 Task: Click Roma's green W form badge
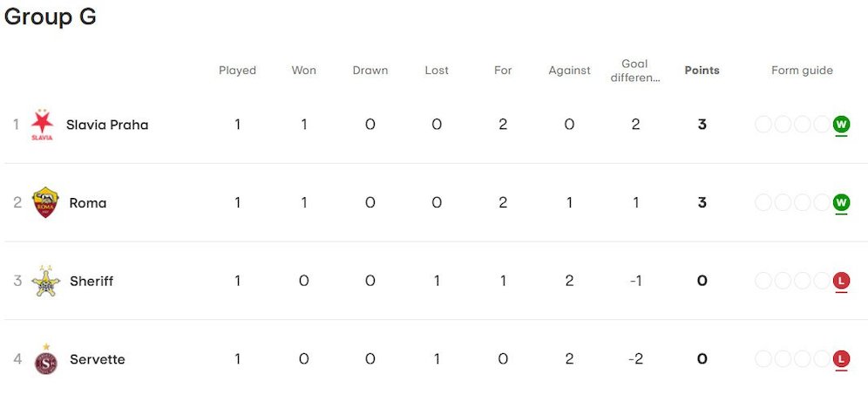click(x=841, y=202)
